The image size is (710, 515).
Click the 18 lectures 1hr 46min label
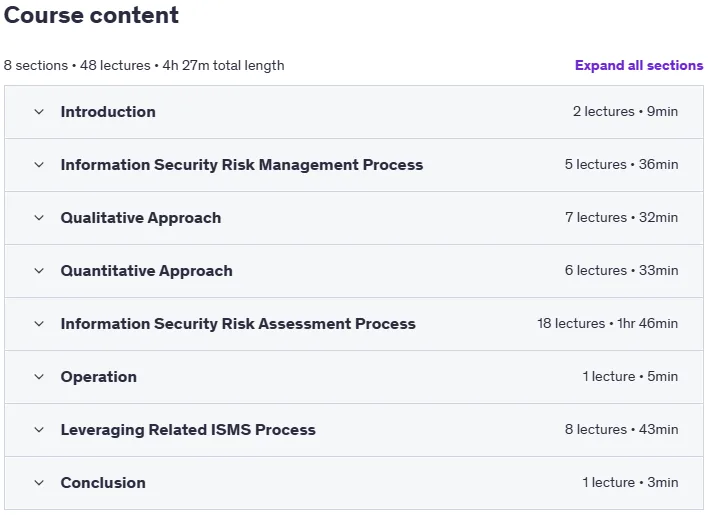coord(608,323)
